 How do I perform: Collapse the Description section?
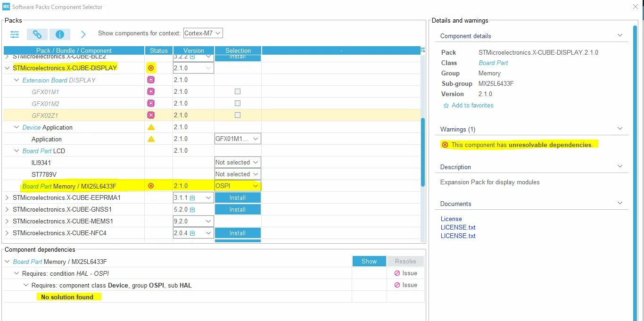[x=620, y=166]
